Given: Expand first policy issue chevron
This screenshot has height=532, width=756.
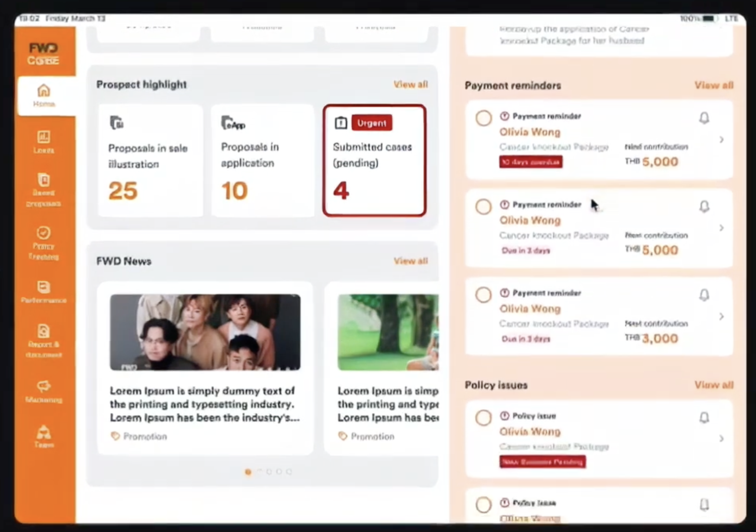Looking at the screenshot, I should tap(721, 439).
